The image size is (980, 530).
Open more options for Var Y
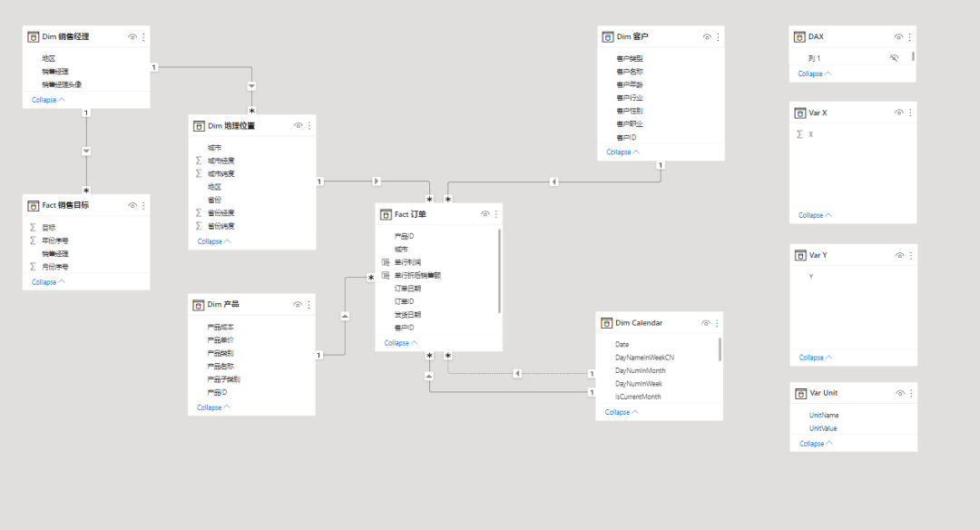(x=911, y=255)
